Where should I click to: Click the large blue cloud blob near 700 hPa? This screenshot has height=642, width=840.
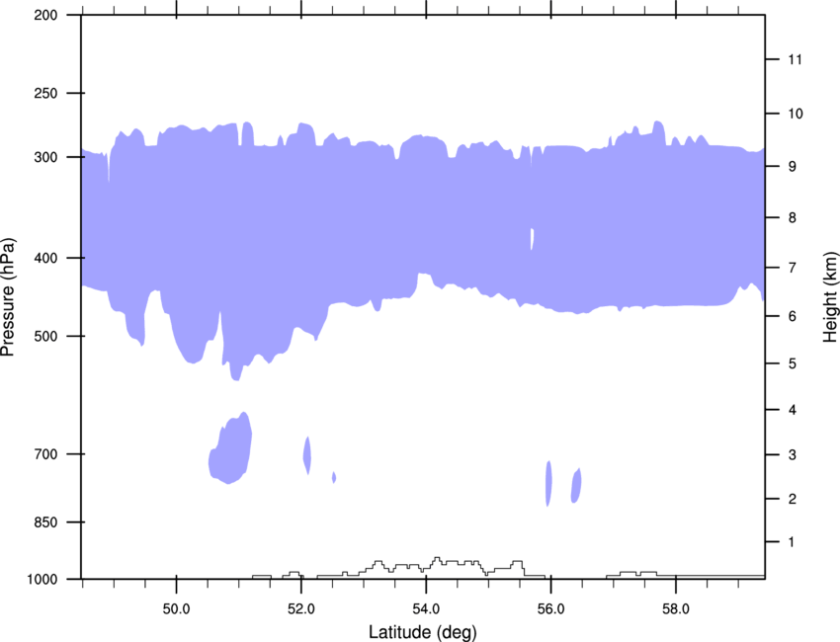tap(231, 449)
